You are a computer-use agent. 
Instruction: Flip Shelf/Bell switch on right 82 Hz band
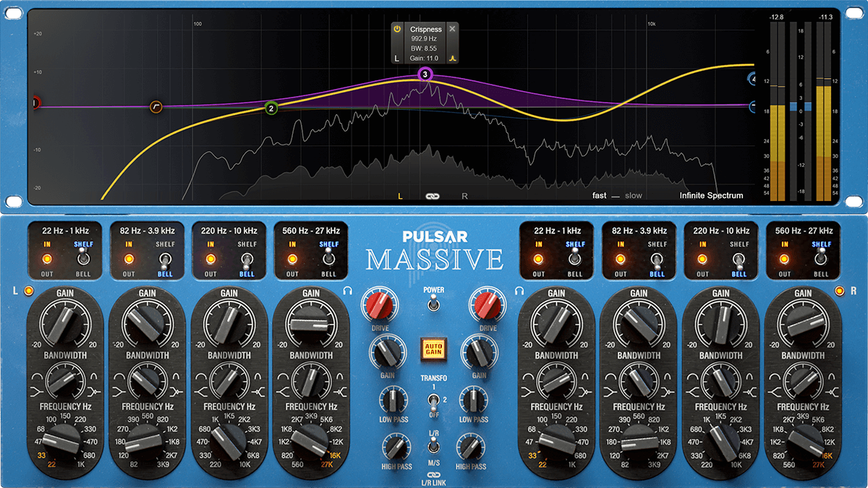(658, 260)
